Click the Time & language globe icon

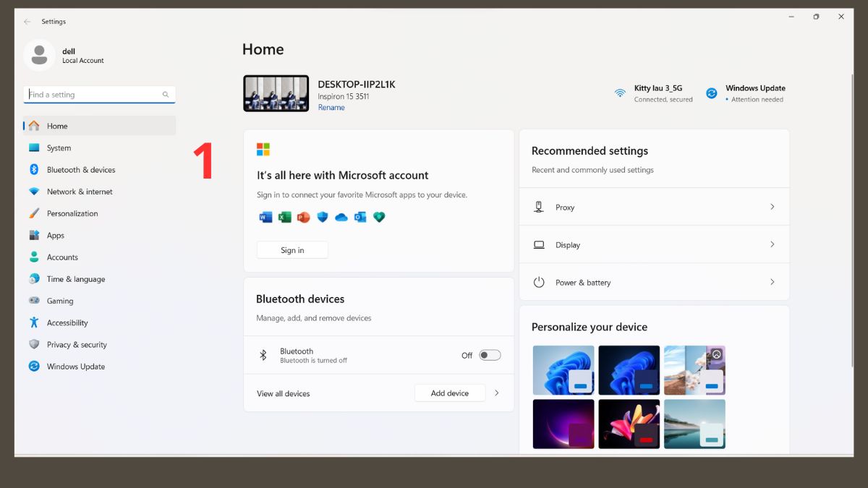[34, 278]
